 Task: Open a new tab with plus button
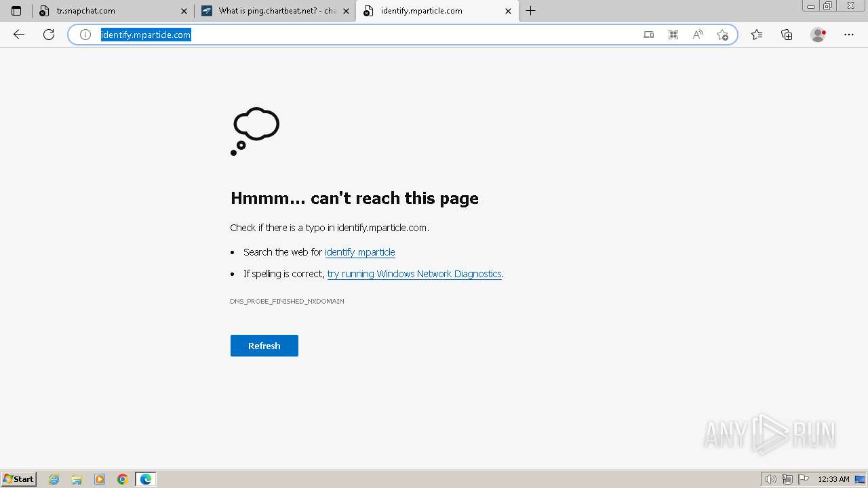click(x=530, y=11)
